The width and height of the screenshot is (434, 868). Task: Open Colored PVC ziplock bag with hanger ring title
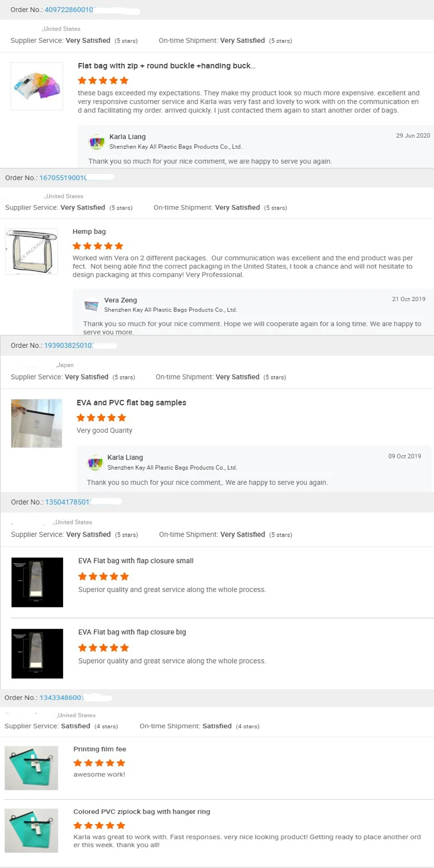pyautogui.click(x=142, y=812)
